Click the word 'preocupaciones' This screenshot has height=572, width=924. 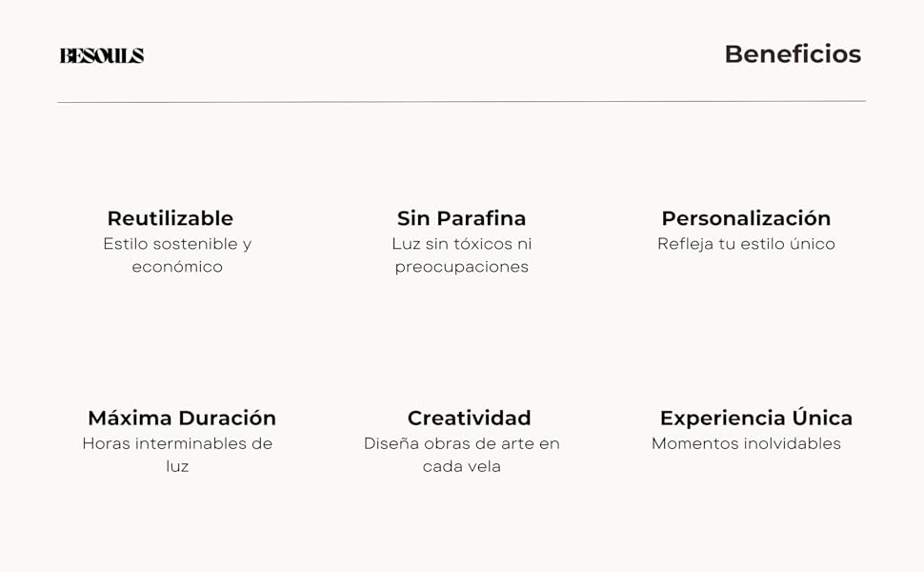[462, 267]
